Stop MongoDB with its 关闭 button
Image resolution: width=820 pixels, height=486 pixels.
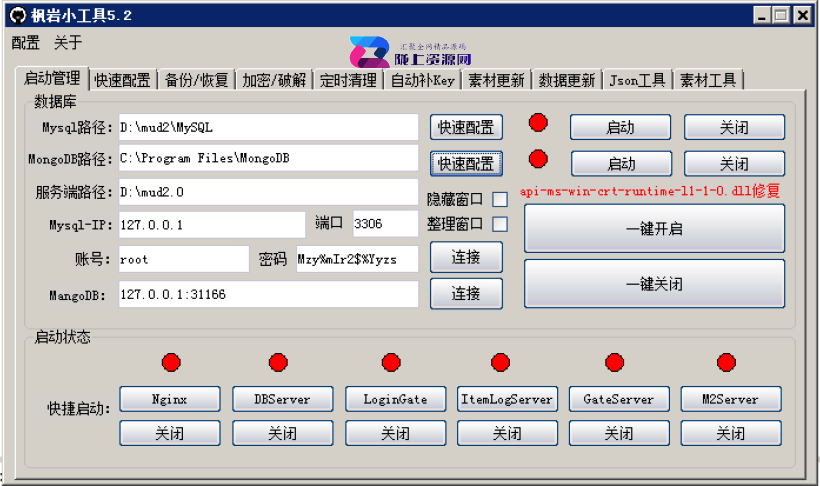point(734,164)
